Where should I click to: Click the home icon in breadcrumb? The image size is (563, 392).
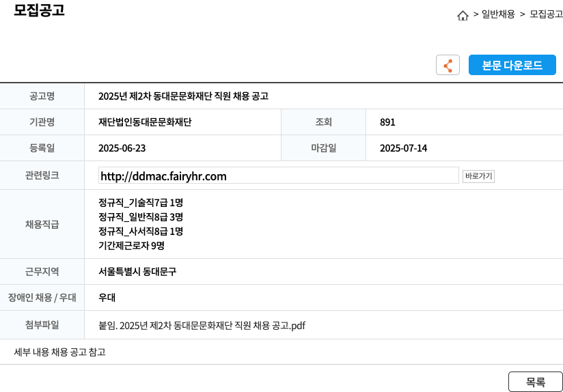click(463, 16)
